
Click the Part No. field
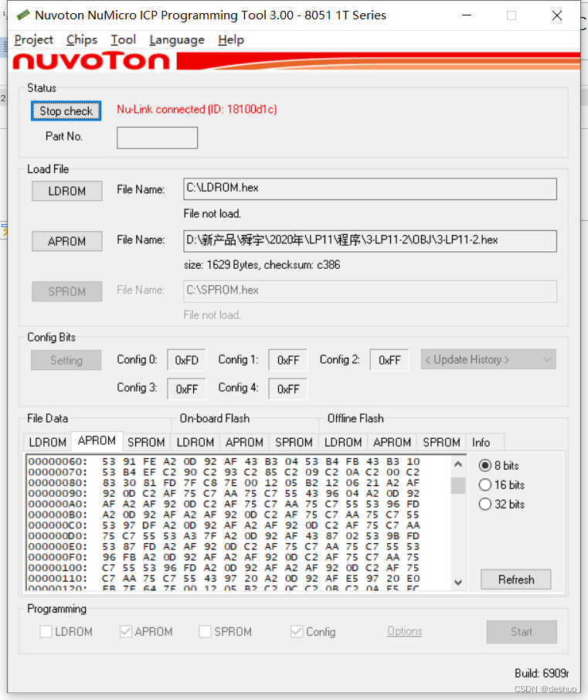pos(157,138)
